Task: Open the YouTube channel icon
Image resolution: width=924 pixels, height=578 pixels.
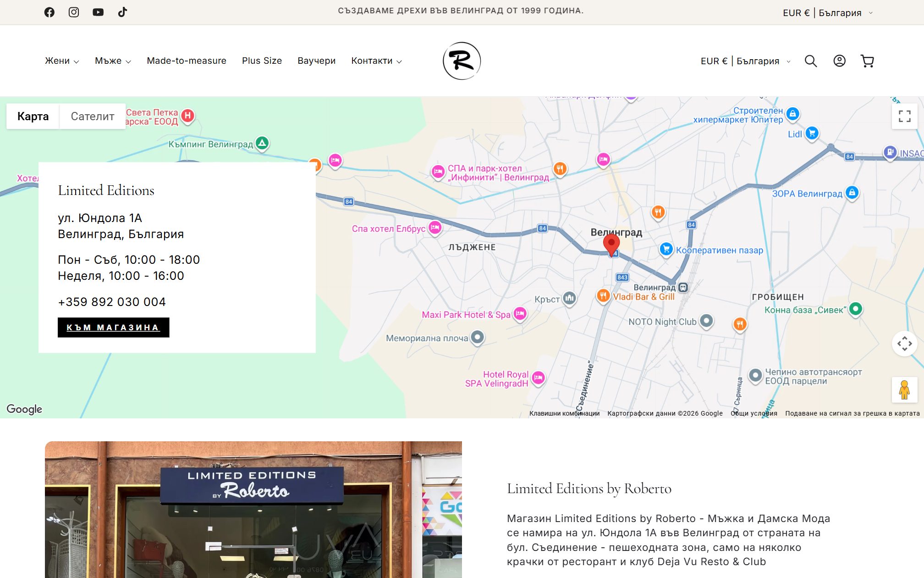Action: (x=98, y=12)
